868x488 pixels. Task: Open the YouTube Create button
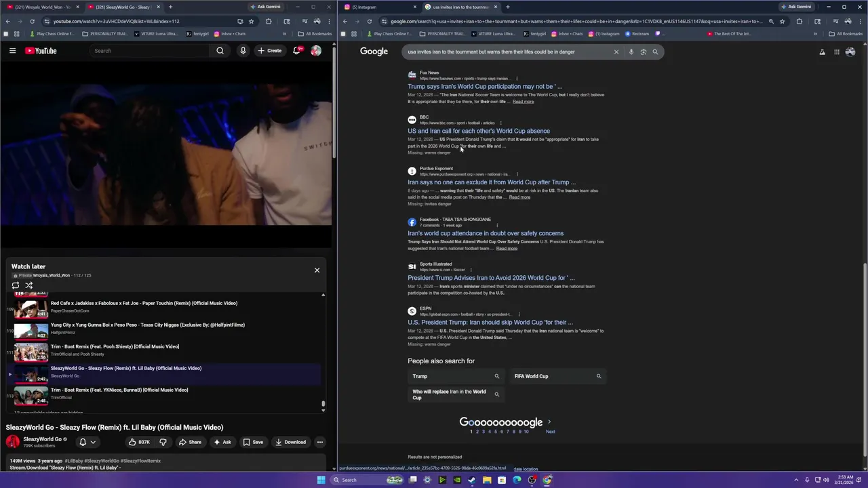[x=269, y=51]
